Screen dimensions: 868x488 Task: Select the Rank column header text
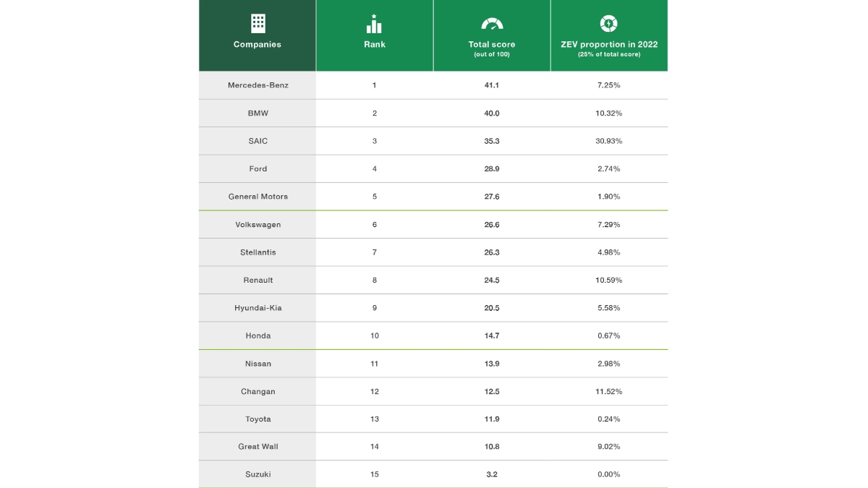(x=375, y=44)
